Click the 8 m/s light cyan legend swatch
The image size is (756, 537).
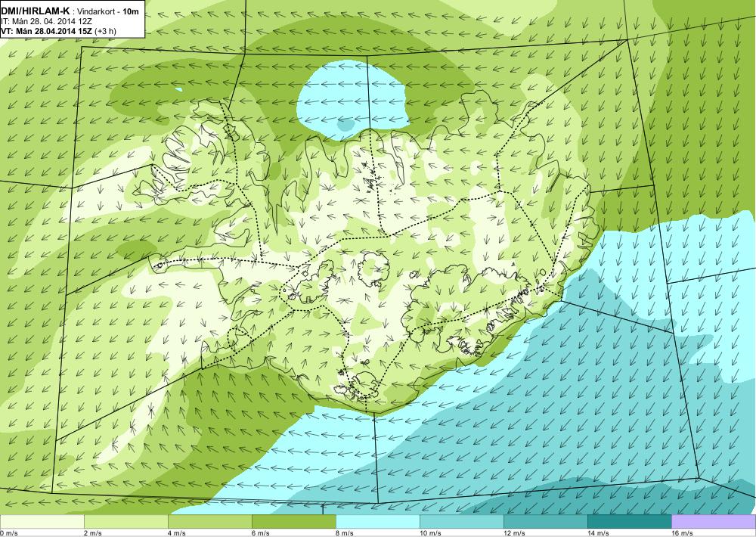pos(377,522)
